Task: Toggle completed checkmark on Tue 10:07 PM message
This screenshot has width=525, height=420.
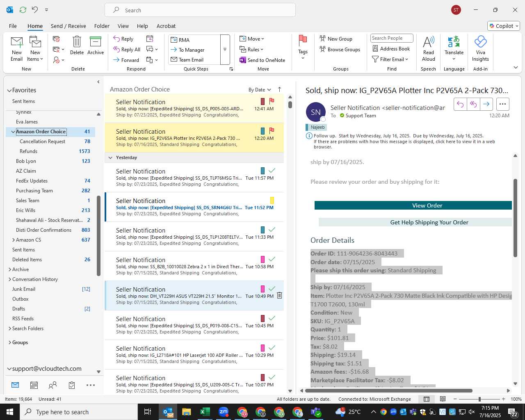Action: [272, 377]
